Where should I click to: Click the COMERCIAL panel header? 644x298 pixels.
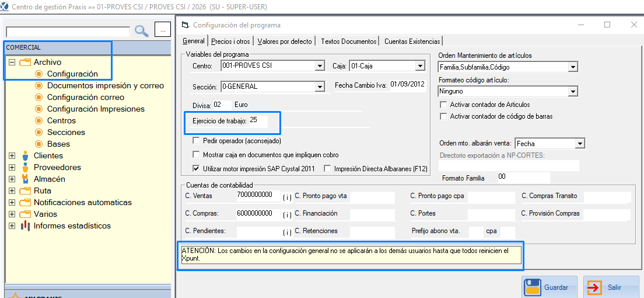point(87,48)
